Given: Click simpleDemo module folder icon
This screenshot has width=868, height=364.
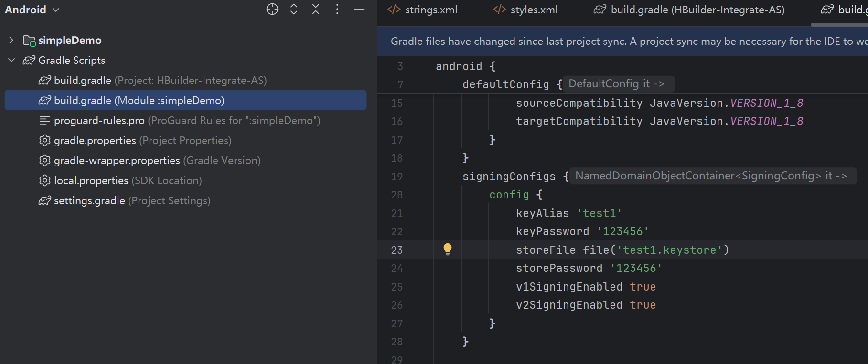Looking at the screenshot, I should [29, 41].
